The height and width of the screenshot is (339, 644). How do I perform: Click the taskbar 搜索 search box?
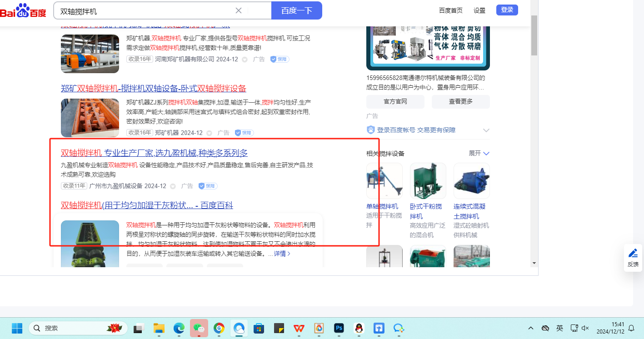click(x=78, y=328)
